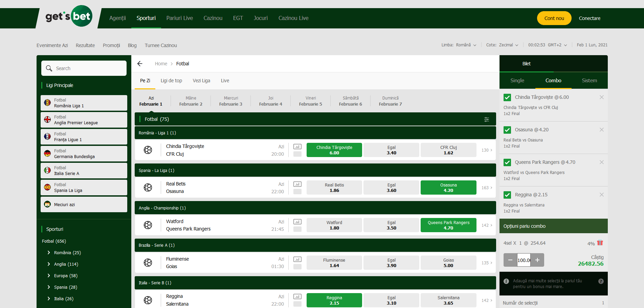Toggle Osasuna 4.20 odds button

[448, 188]
